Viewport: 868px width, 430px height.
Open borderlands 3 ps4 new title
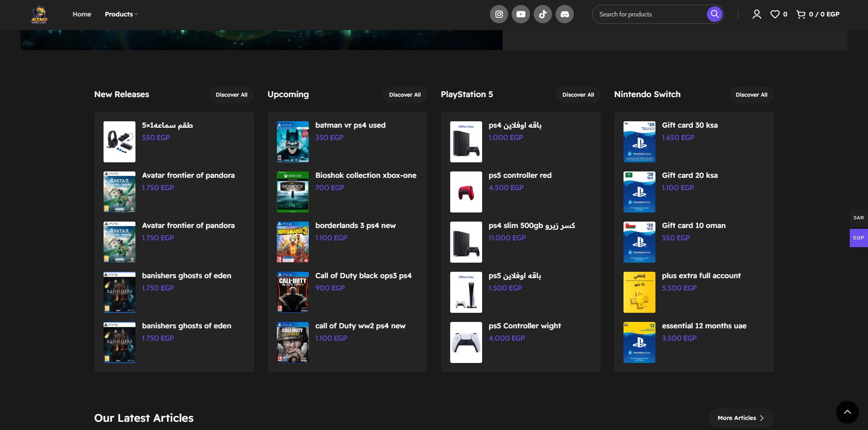(x=355, y=226)
